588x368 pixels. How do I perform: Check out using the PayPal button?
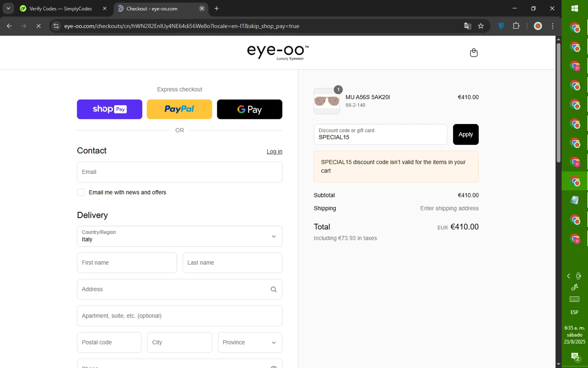(179, 109)
